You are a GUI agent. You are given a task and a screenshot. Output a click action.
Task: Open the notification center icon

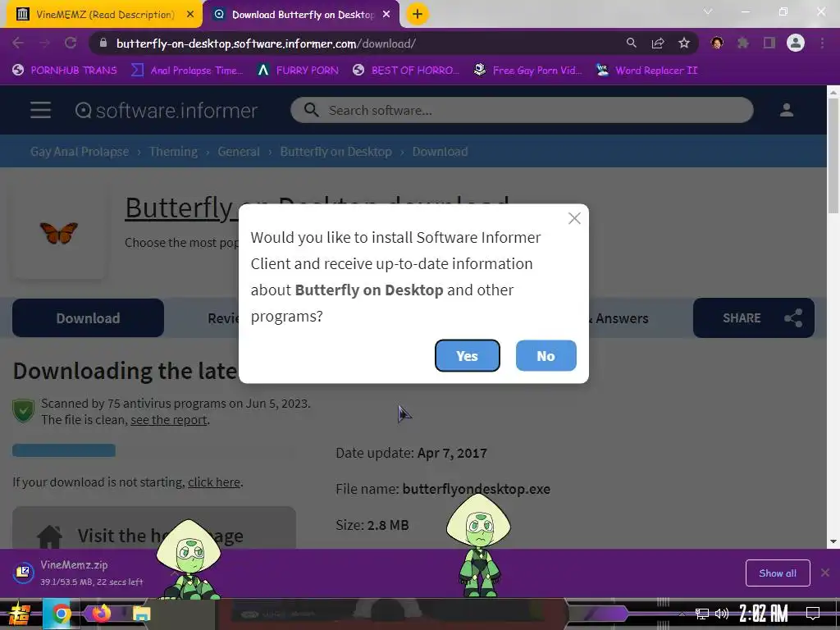click(813, 613)
